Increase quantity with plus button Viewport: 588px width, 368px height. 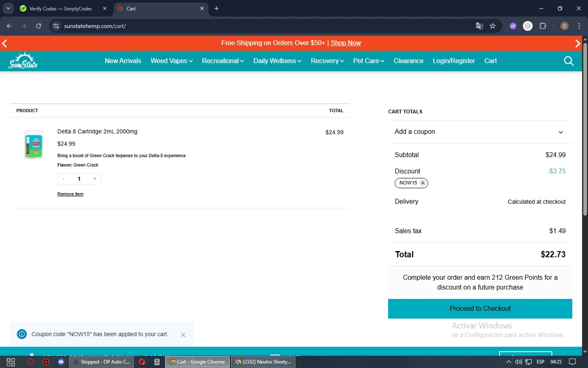click(x=95, y=179)
